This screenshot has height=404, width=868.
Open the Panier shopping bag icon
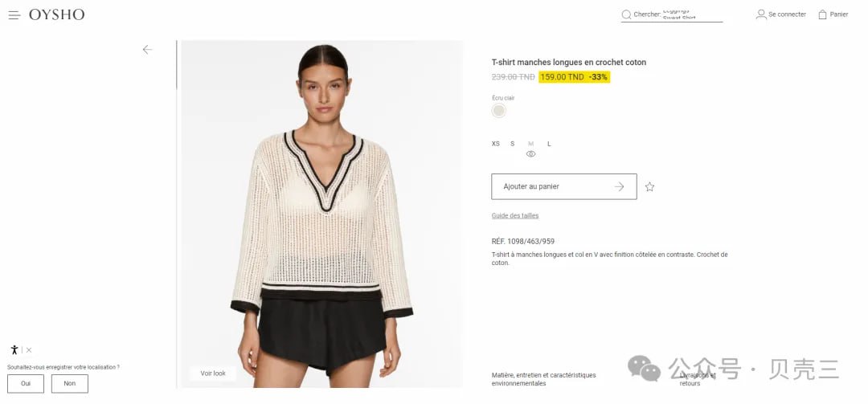point(823,14)
